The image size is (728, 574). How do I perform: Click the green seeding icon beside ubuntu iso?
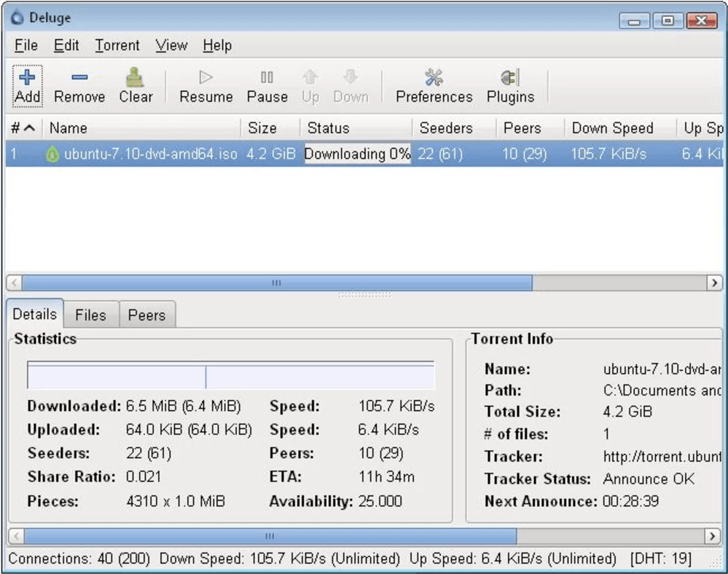pos(52,154)
